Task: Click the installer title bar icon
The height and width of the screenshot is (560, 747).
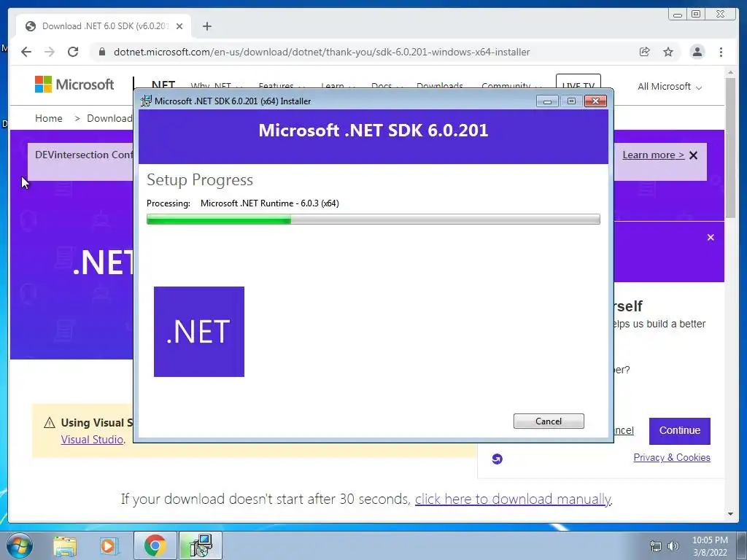Action: (x=146, y=101)
